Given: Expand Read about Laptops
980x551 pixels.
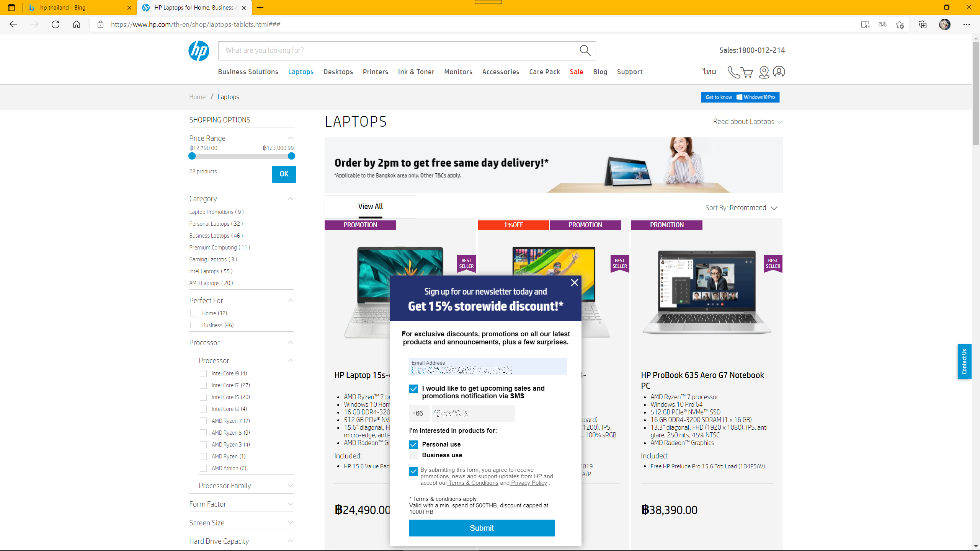Looking at the screenshot, I should [748, 122].
